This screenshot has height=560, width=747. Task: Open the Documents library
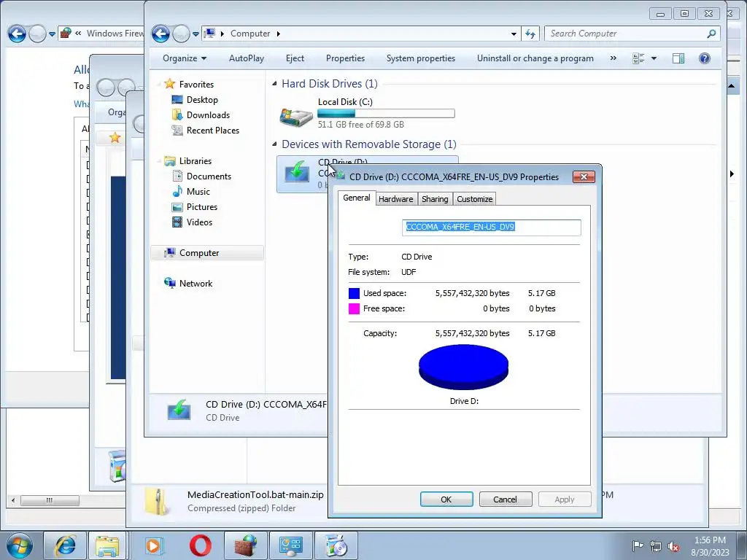click(209, 176)
